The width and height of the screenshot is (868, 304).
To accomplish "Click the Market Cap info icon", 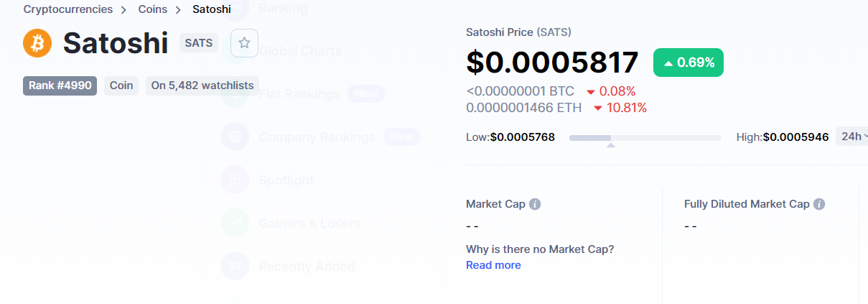I will 535,204.
